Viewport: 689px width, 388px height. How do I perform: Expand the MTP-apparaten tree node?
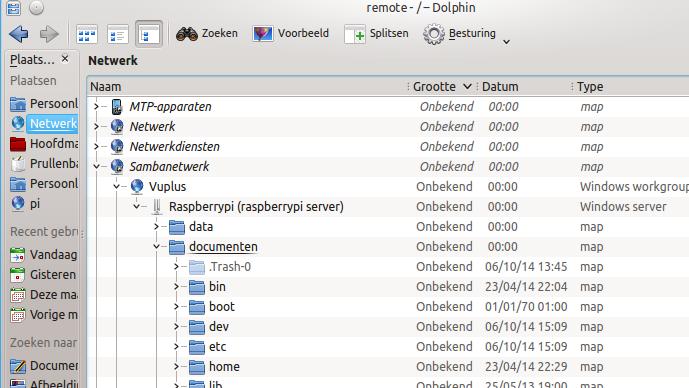point(97,106)
